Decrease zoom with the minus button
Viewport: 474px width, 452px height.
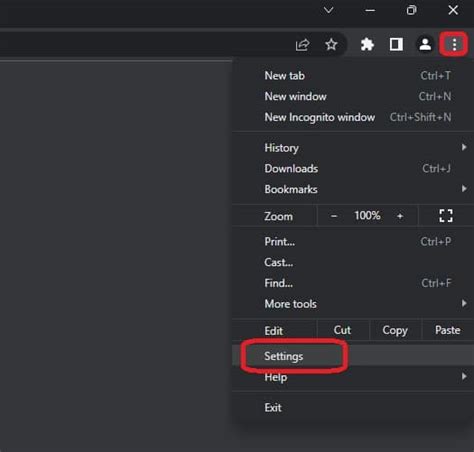coord(334,216)
